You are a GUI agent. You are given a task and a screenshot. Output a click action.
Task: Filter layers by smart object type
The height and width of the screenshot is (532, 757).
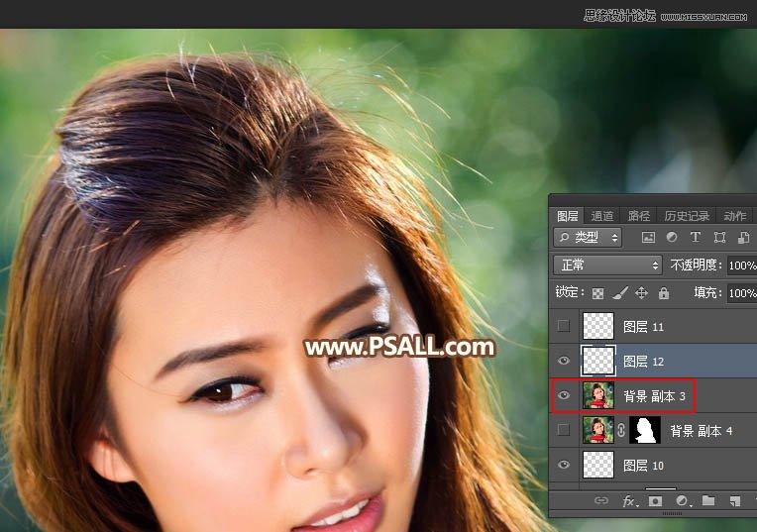pos(743,237)
